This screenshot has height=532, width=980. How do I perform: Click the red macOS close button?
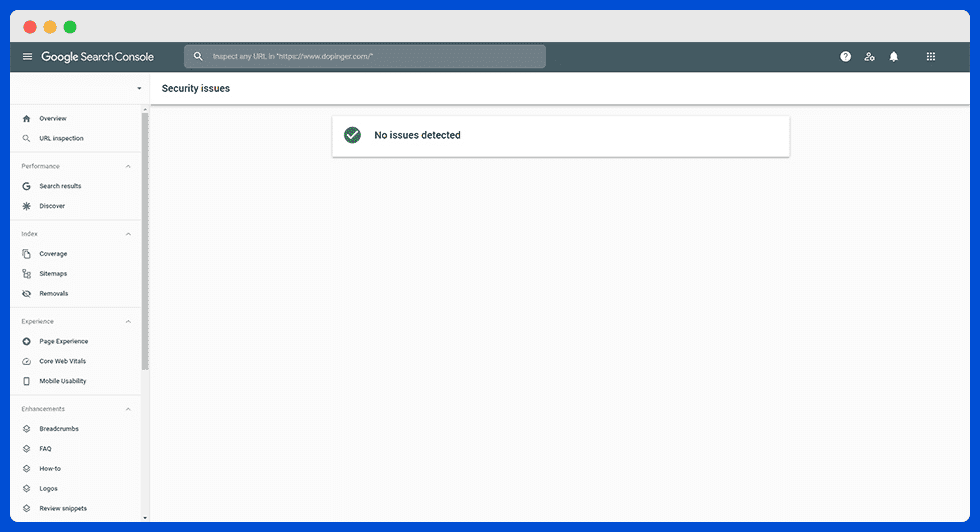pos(30,27)
